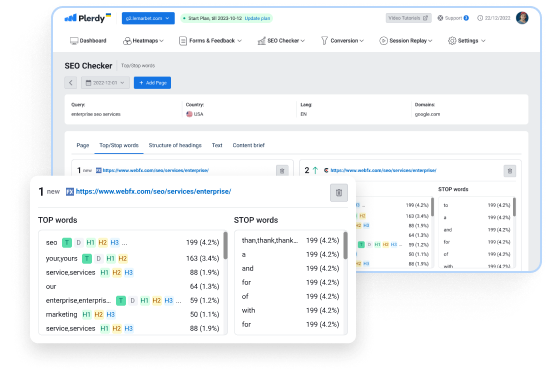
Task: Click the back arrow button
Action: coord(71,83)
